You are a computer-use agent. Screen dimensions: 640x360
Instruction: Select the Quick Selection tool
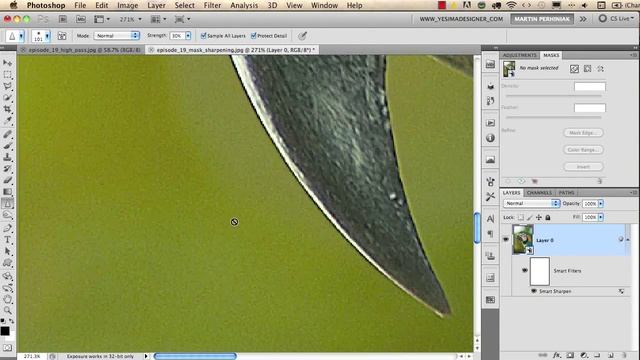click(7, 97)
